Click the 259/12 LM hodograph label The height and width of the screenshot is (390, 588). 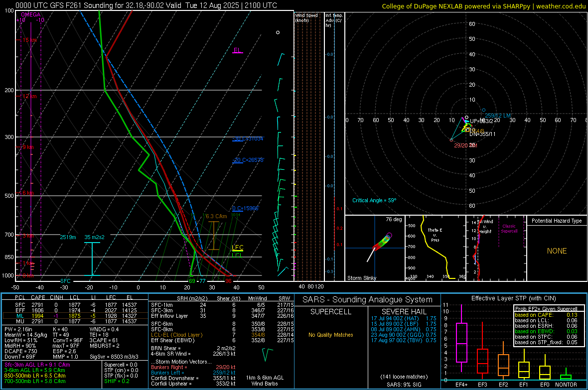click(x=498, y=116)
